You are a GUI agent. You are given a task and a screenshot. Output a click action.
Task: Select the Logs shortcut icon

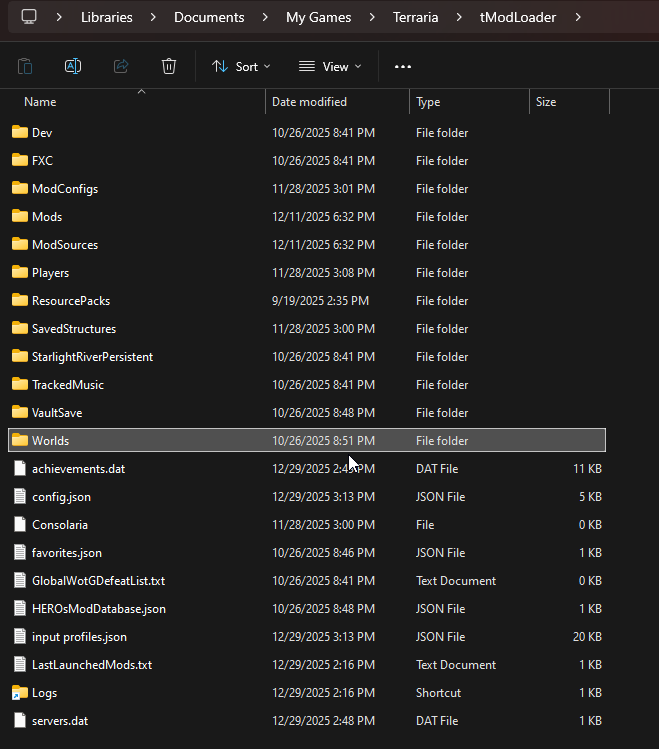point(20,692)
